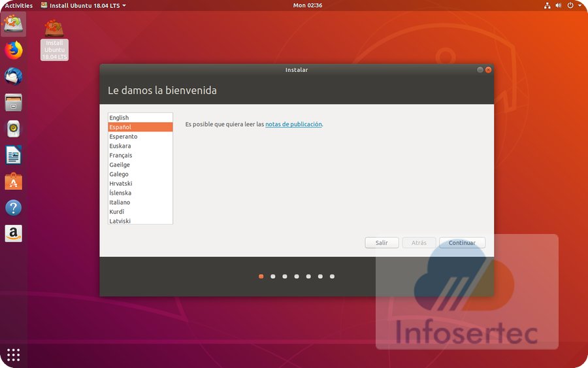Open Ubuntu Software store icon

[13, 181]
